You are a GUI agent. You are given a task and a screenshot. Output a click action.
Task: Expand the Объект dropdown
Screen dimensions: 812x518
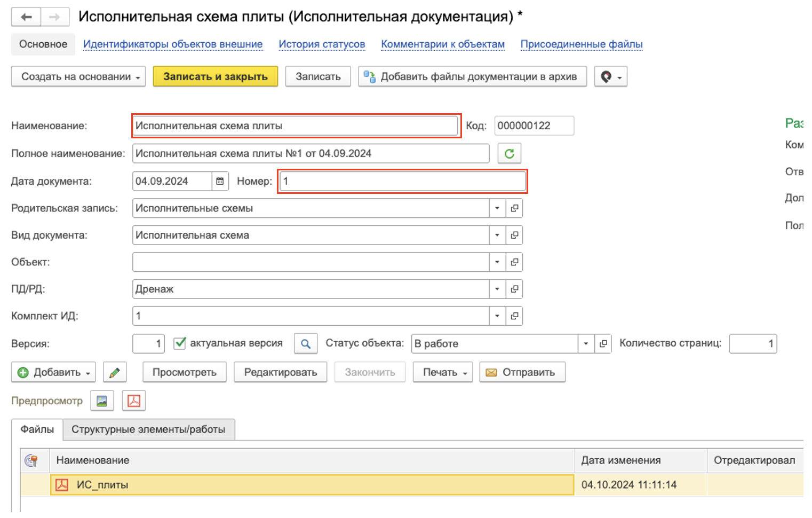click(497, 262)
